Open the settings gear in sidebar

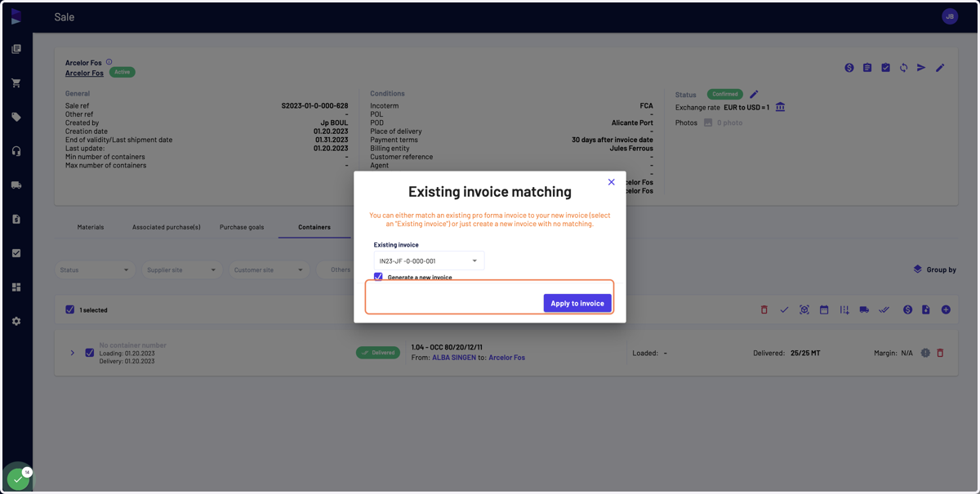click(x=16, y=321)
